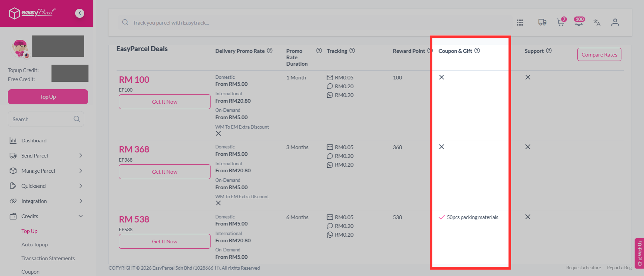Viewport: 644px width, 276px height.
Task: Click the Tracking help icon
Action: click(352, 50)
